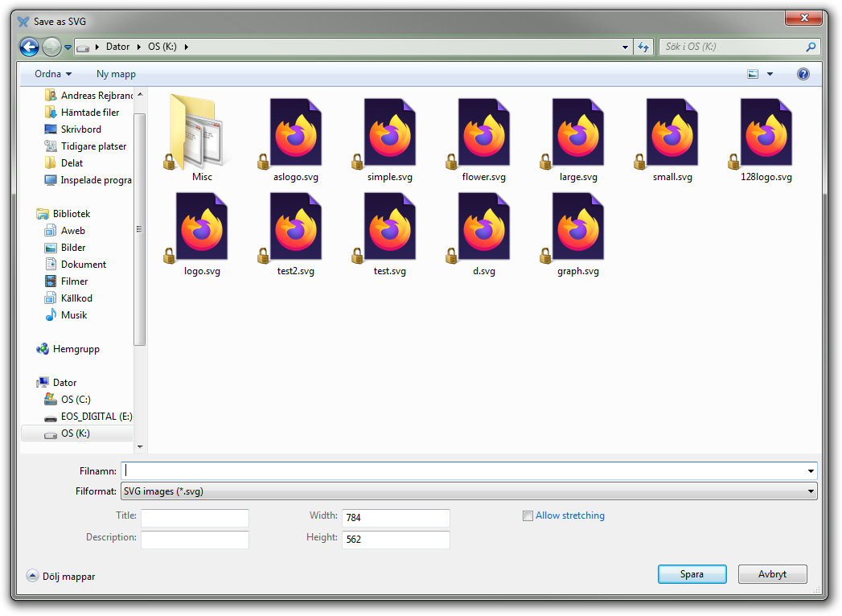Open the view options dropdown arrow

[x=770, y=74]
